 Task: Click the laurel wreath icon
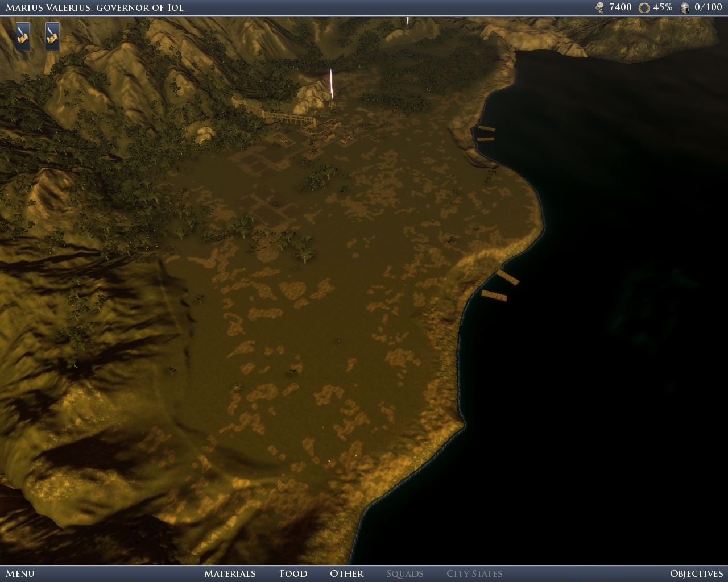(644, 7)
